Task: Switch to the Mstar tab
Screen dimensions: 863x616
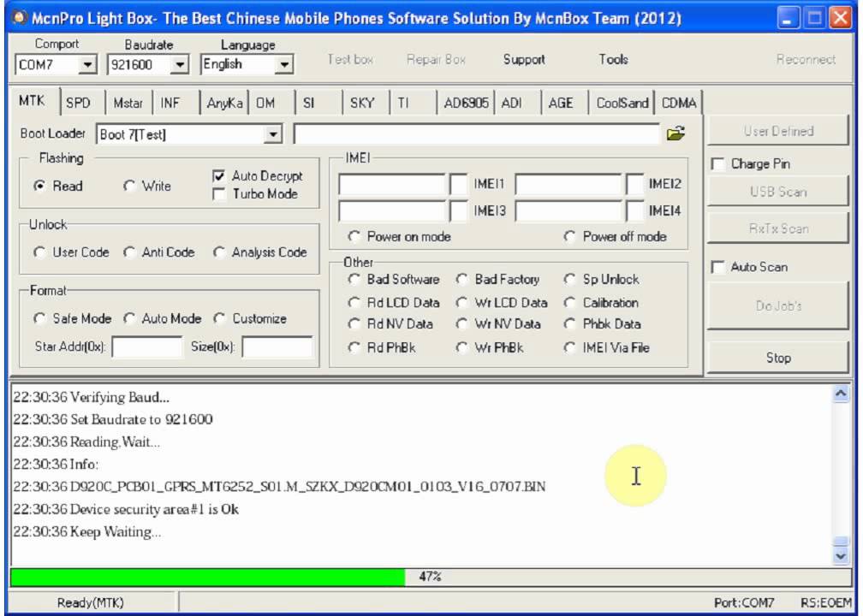Action: coord(128,103)
